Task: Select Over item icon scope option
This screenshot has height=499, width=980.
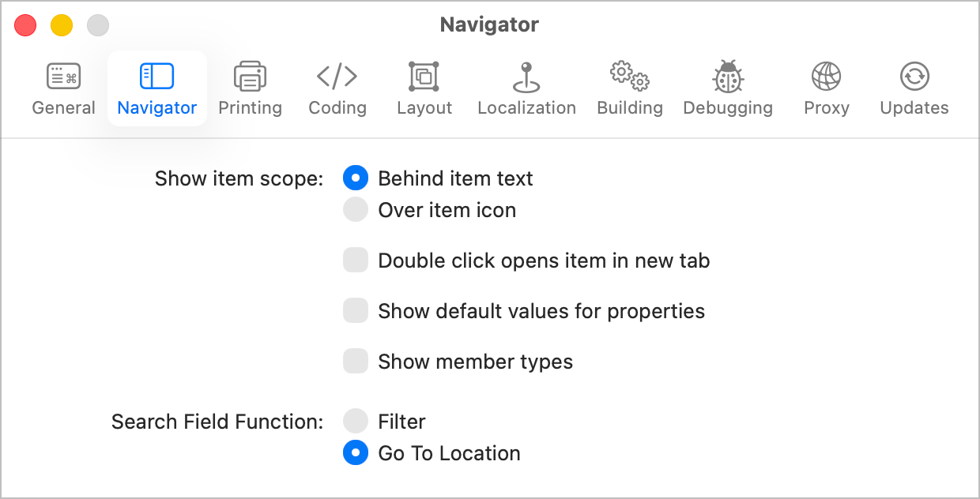Action: 356,209
